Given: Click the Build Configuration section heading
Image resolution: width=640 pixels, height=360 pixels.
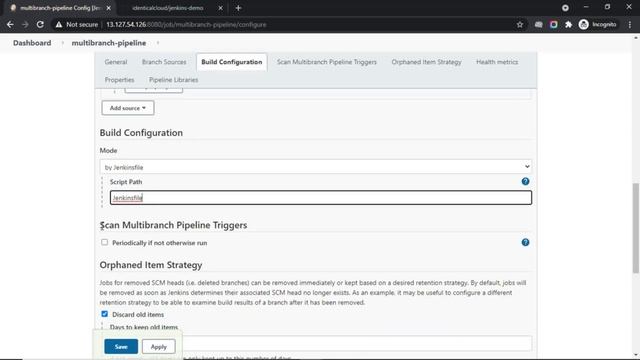Looking at the screenshot, I should tap(141, 133).
